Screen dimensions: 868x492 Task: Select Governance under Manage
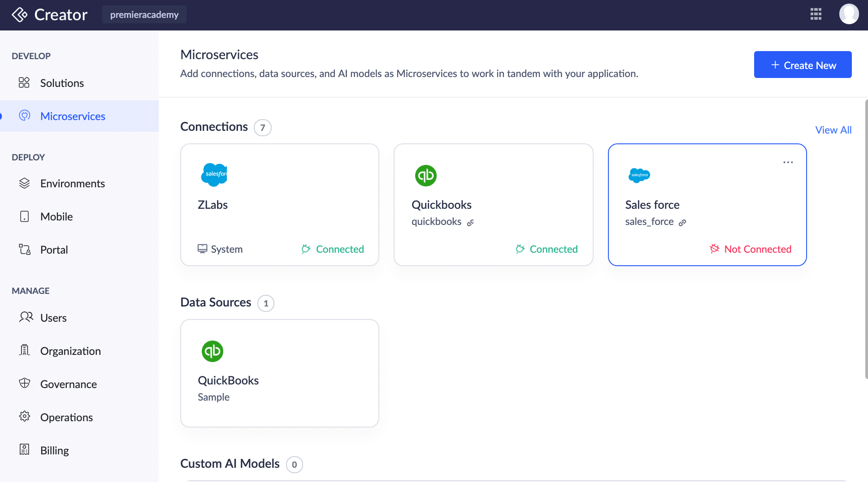pos(68,384)
